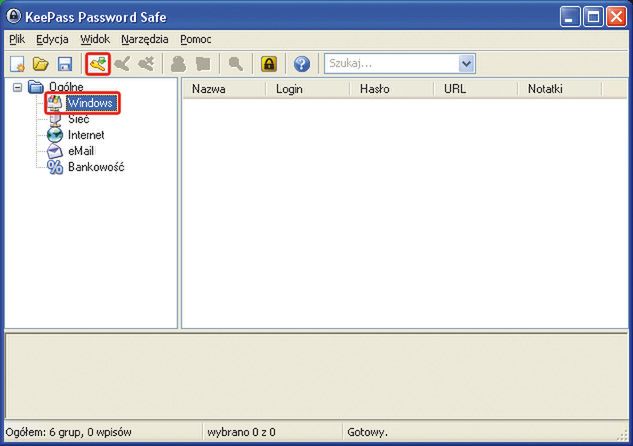The image size is (633, 446).
Task: Click the Sieć group icon
Action: click(x=54, y=120)
